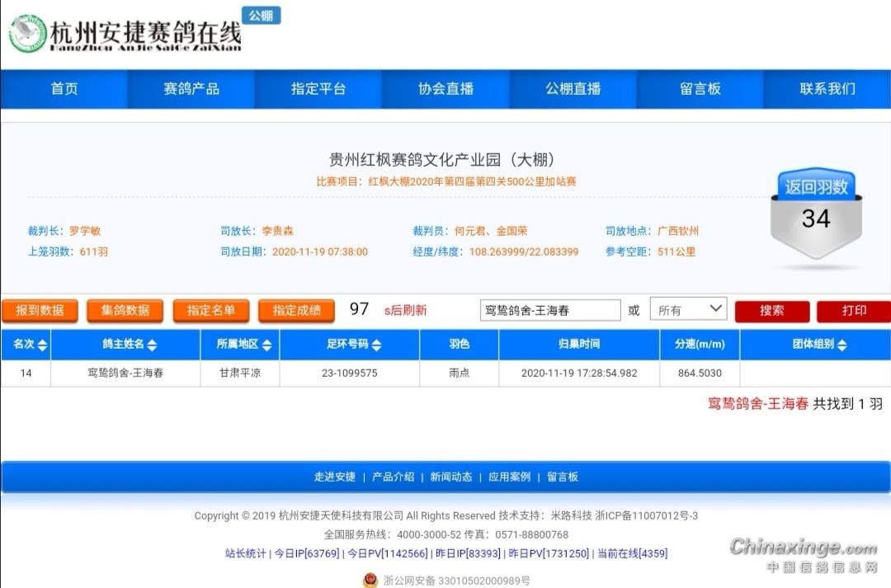
Task: Go to 指定平台 menu item
Action: click(x=318, y=89)
